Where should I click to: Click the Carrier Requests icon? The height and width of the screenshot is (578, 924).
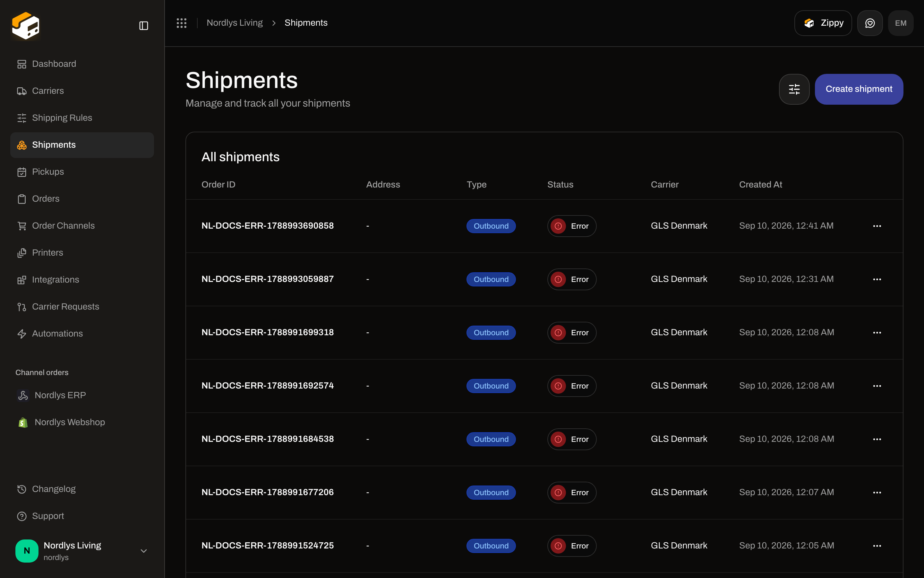[22, 307]
